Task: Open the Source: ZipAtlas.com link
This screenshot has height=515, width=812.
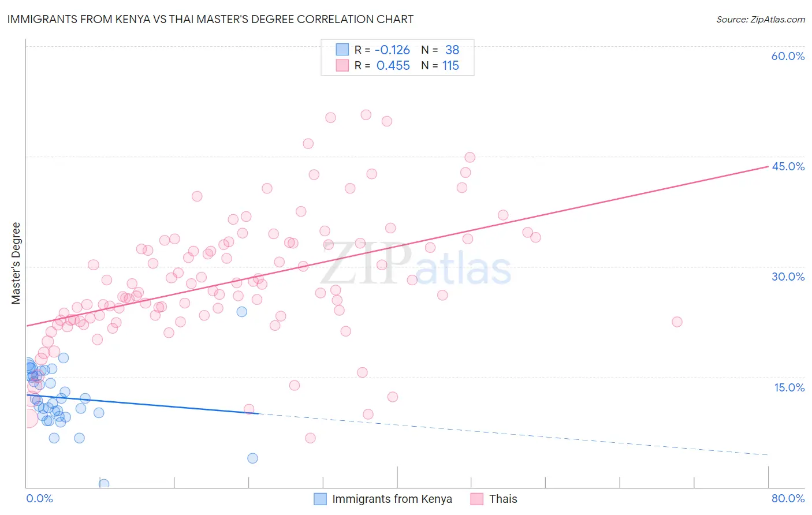Action: pos(761,19)
